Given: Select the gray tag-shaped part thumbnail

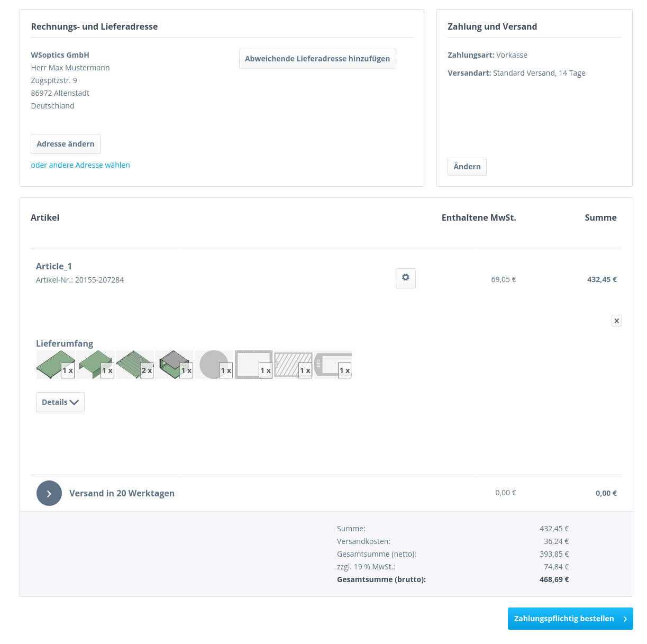Looking at the screenshot, I should coord(333,365).
